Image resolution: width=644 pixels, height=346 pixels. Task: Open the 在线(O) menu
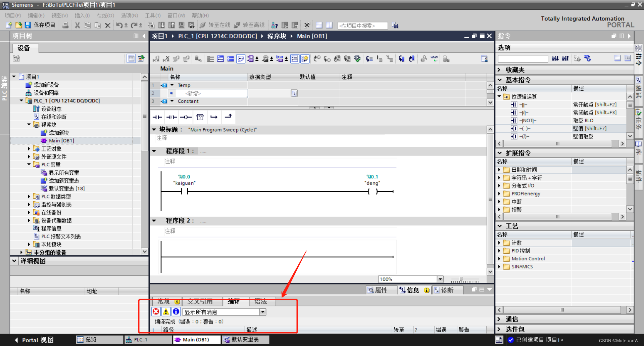tap(105, 15)
